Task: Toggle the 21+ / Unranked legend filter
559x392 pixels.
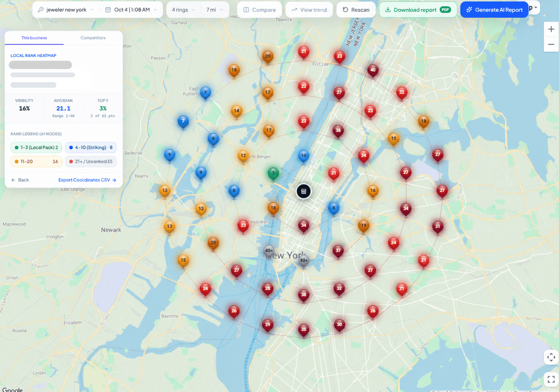Action: tap(91, 162)
